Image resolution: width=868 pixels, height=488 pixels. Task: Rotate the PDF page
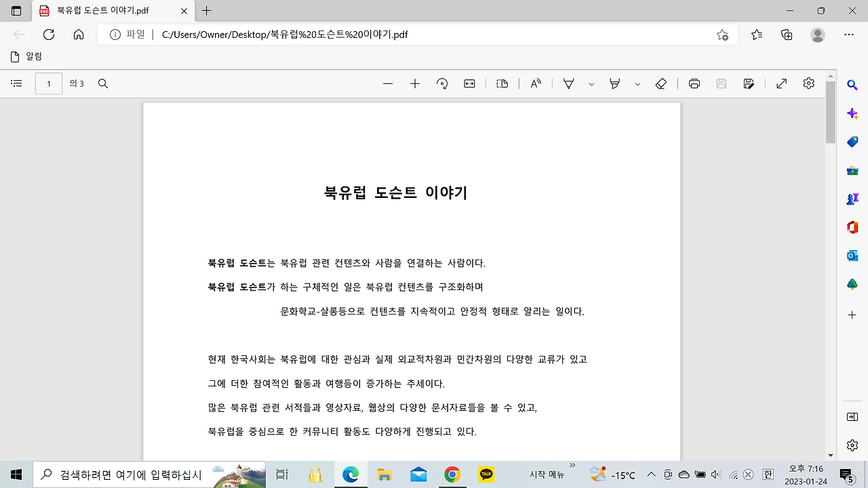click(441, 83)
